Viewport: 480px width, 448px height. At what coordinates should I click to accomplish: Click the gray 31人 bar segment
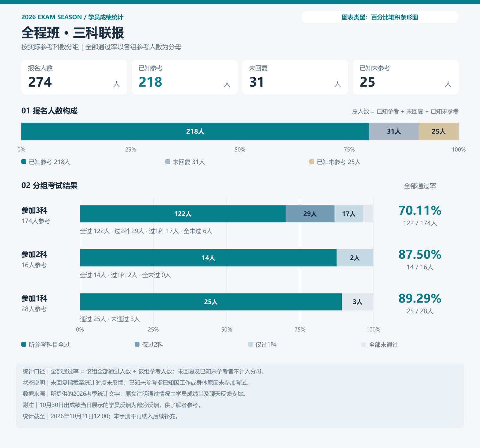coord(394,131)
